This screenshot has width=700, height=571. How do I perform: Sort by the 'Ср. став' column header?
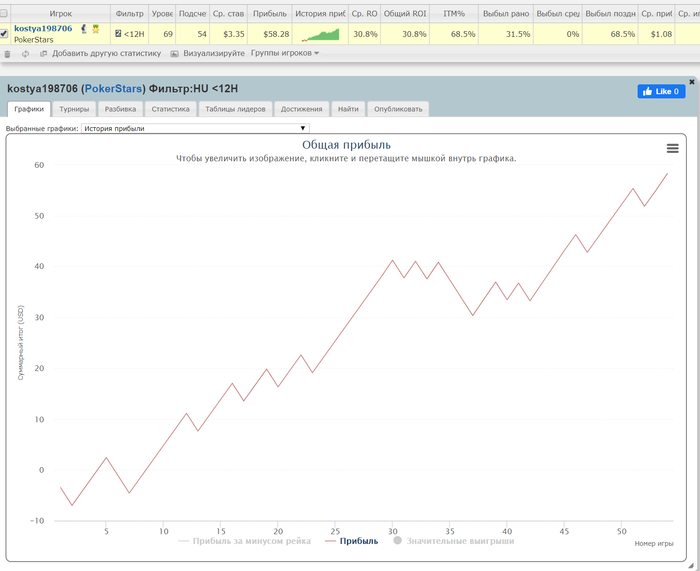[x=229, y=14]
